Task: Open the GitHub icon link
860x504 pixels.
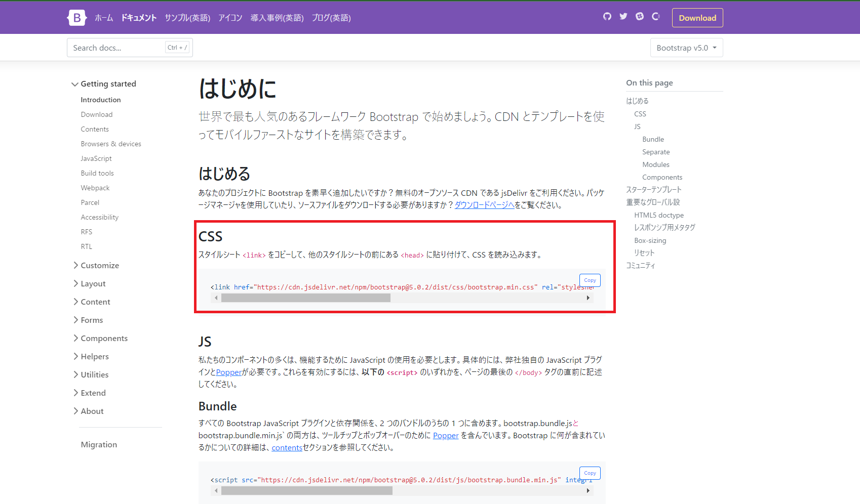Action: point(607,17)
